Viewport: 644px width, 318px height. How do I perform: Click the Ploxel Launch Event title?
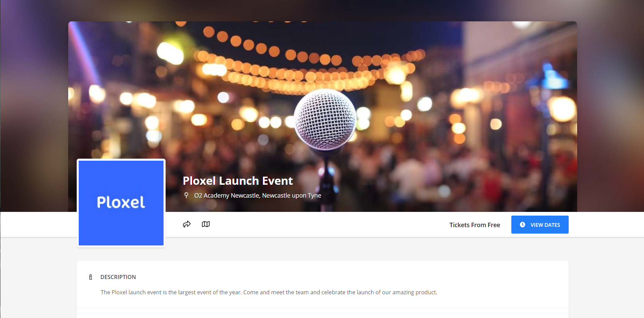[238, 181]
